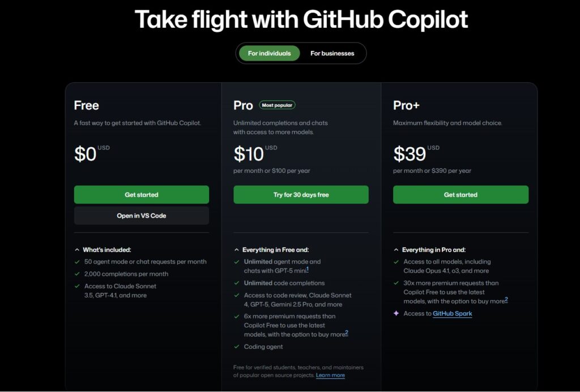The image size is (580, 392).
Task: Click the sparkle icon beside GitHub Spark
Action: click(x=396, y=313)
